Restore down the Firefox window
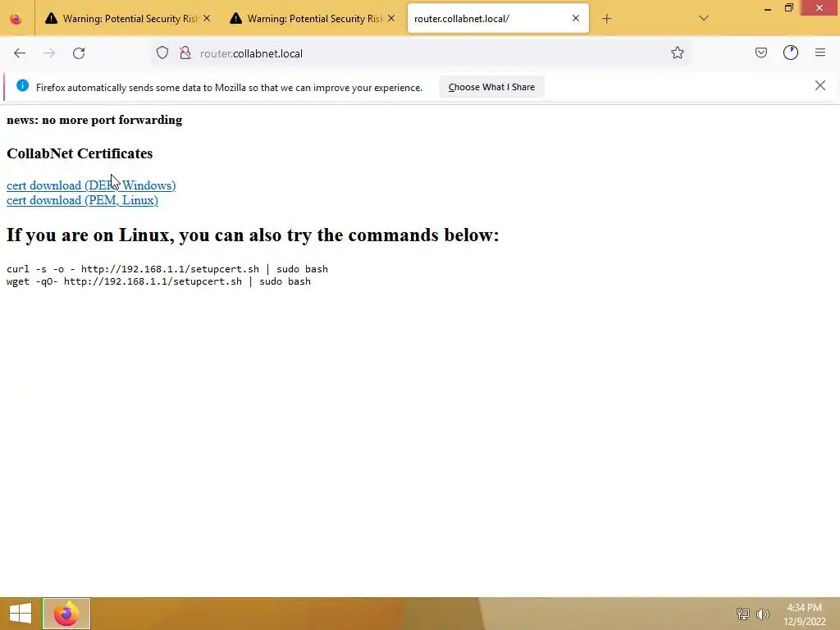 pyautogui.click(x=788, y=8)
